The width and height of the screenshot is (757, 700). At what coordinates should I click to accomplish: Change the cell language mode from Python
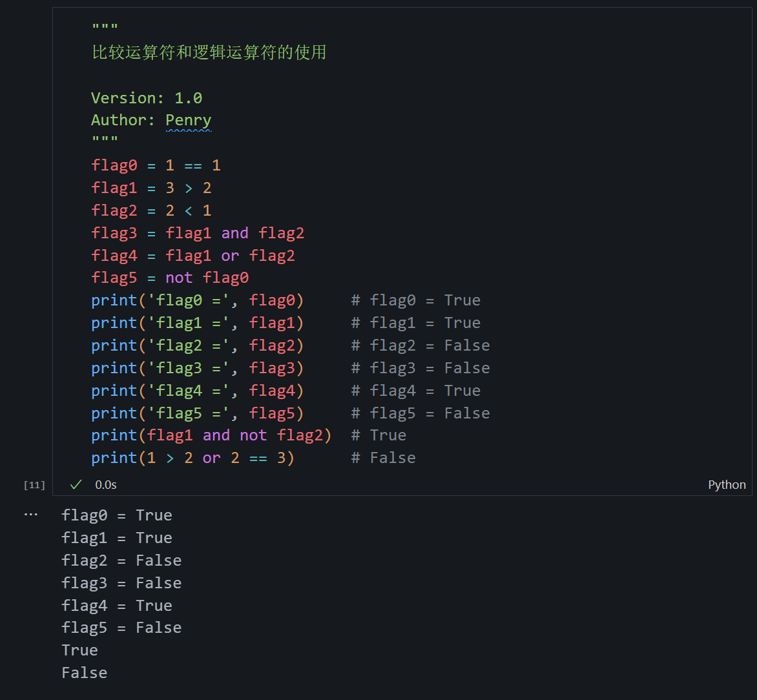click(x=727, y=485)
